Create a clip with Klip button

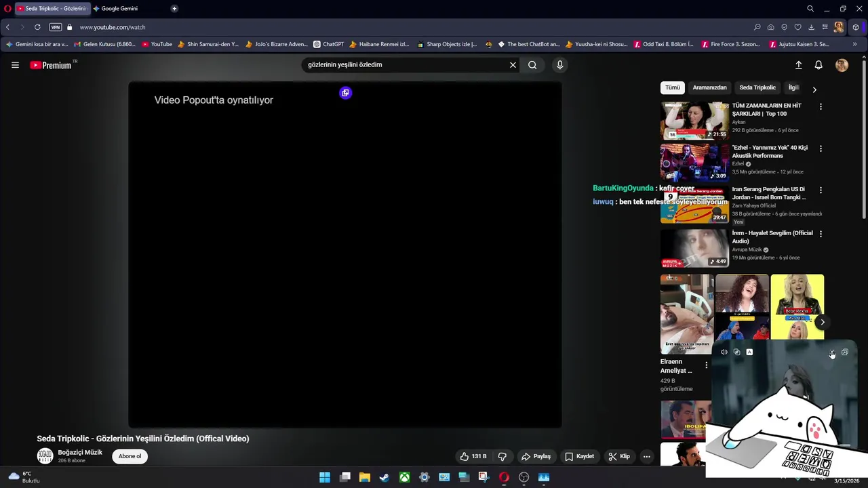[x=618, y=456]
